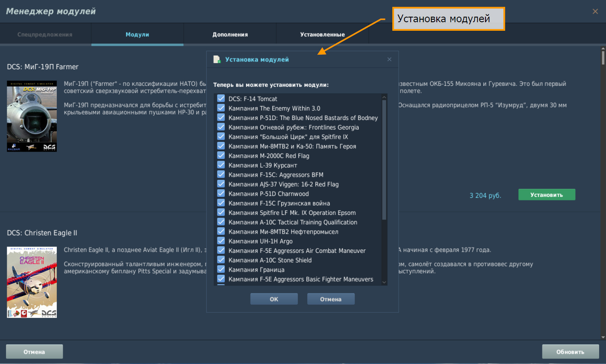Open the Christen Eagle II cover thumbnail

pos(32,282)
